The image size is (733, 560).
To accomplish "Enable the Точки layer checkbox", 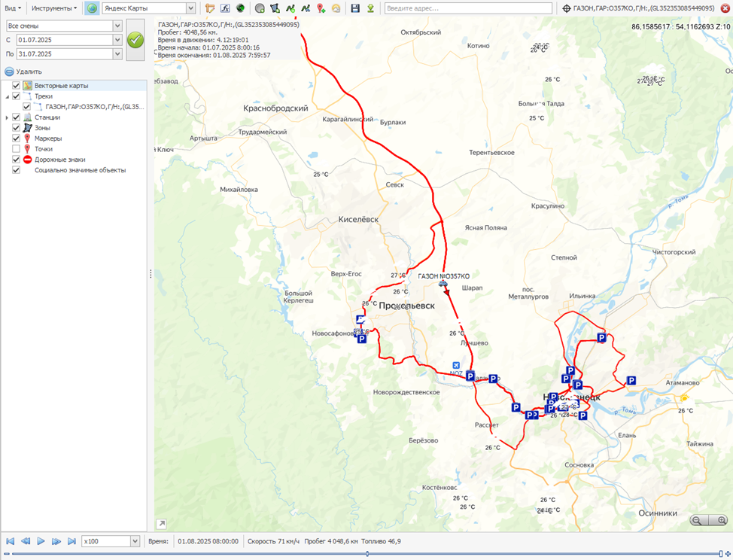I will click(17, 149).
